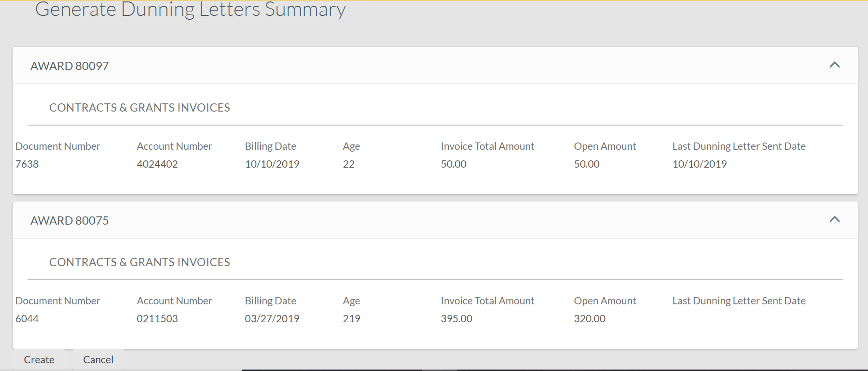Collapse the AWARD 80097 section chevron

(834, 65)
